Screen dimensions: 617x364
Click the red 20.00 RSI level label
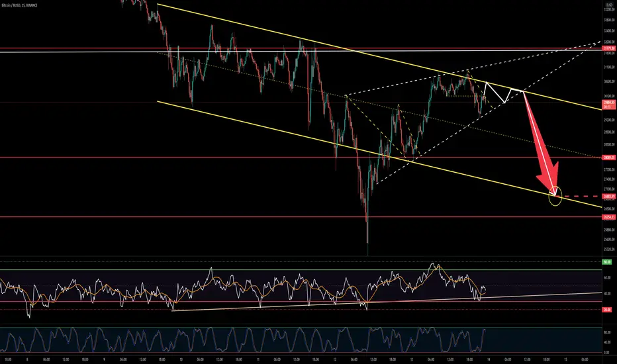607,310
